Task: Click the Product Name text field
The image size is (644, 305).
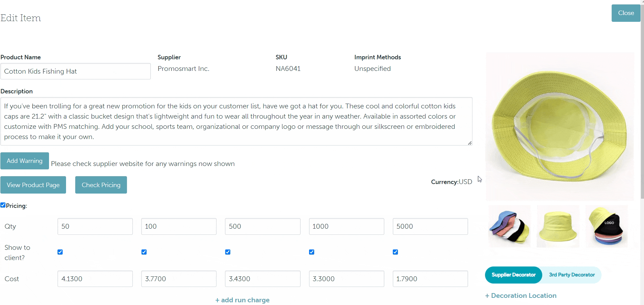Action: click(x=76, y=71)
